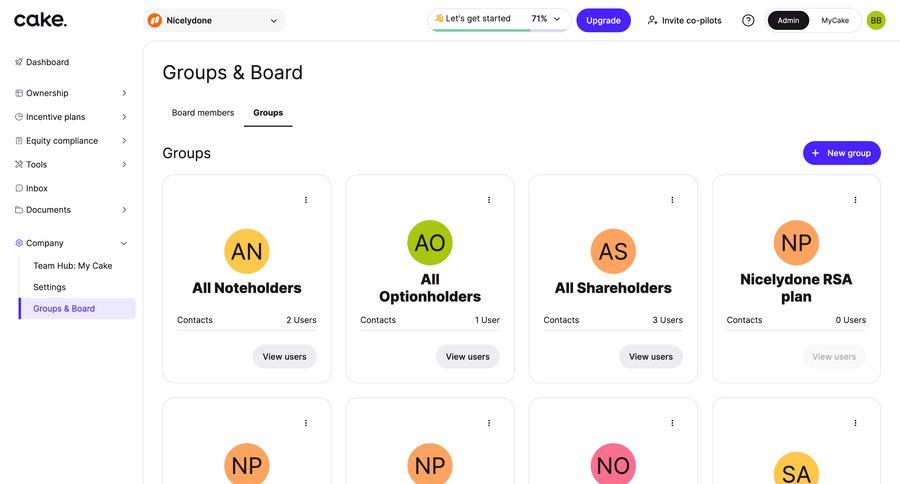
Task: Open three-dot menu on All Shareholders card
Action: click(672, 200)
